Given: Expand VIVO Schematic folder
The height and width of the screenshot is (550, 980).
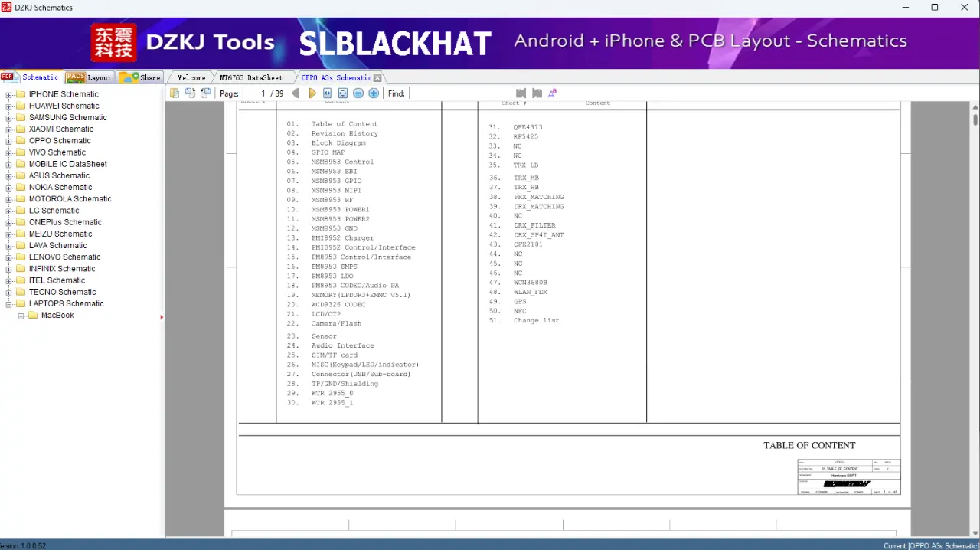Looking at the screenshot, I should point(9,152).
